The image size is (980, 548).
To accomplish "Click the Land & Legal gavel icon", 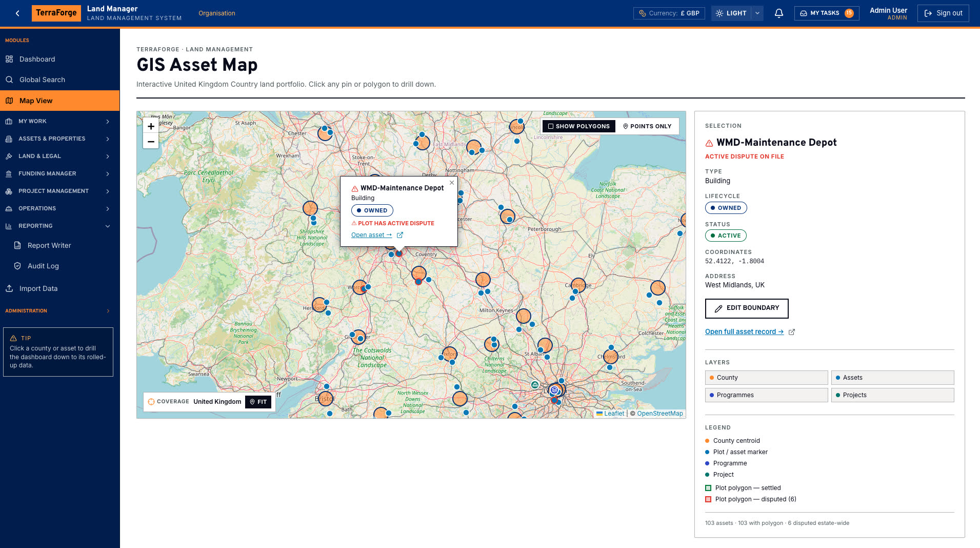I will coord(9,156).
